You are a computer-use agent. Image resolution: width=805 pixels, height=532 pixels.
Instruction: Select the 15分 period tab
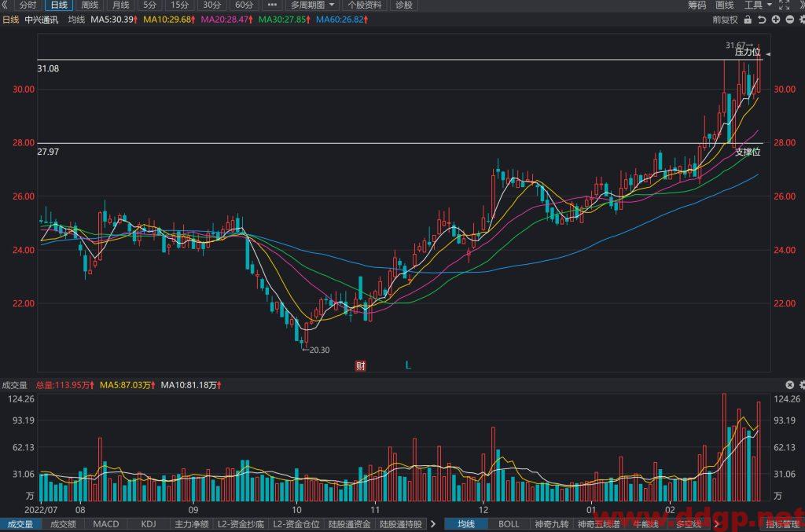180,6
